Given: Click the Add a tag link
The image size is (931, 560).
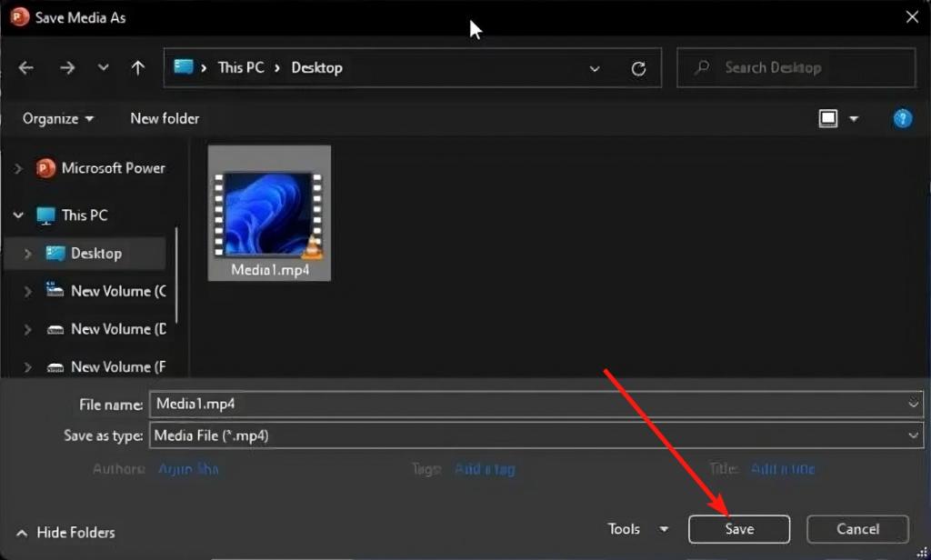Looking at the screenshot, I should pyautogui.click(x=485, y=468).
